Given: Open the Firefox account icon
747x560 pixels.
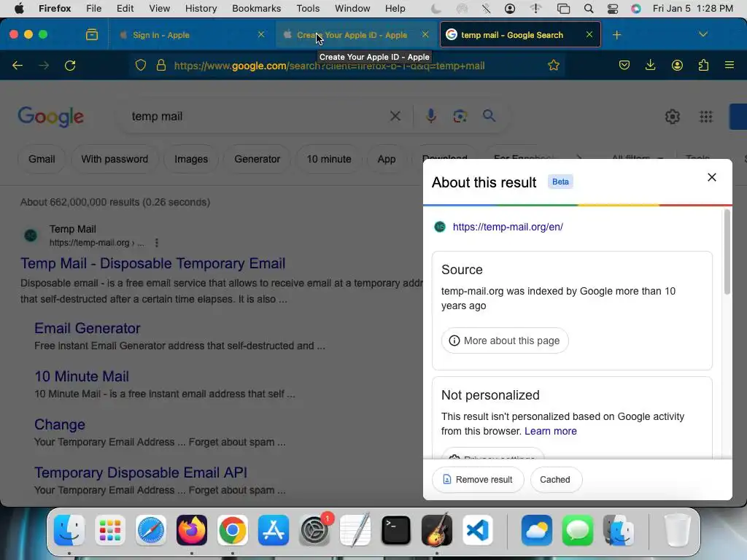Looking at the screenshot, I should 677,65.
